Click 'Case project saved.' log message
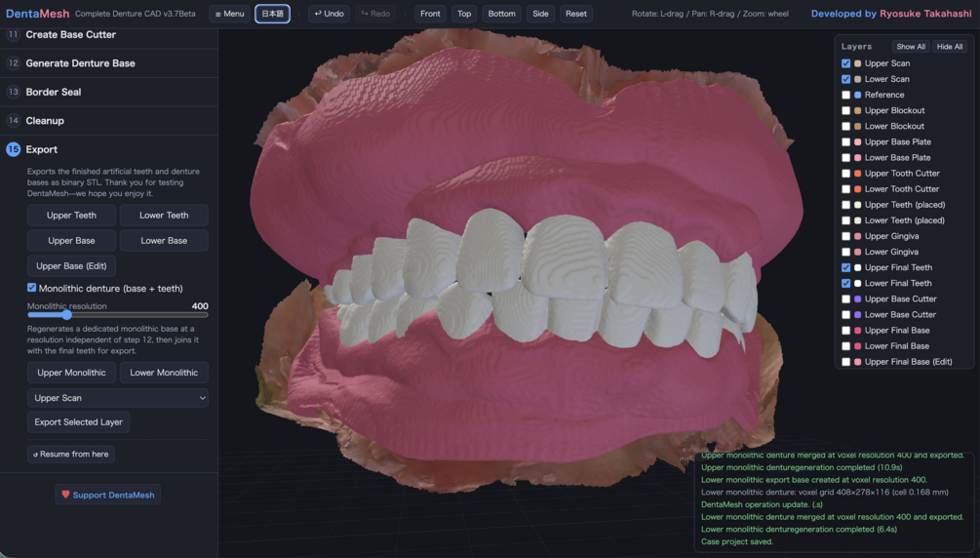Screen dimensions: 980x558 pos(737,541)
